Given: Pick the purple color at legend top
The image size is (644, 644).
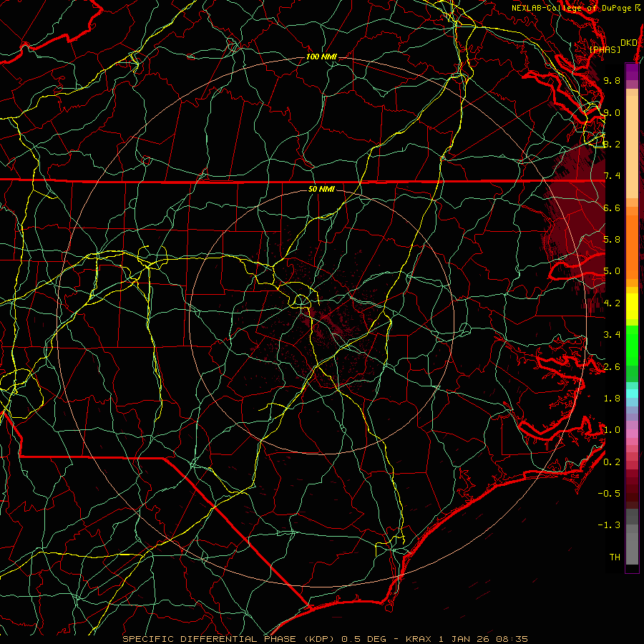Looking at the screenshot, I should tap(632, 72).
